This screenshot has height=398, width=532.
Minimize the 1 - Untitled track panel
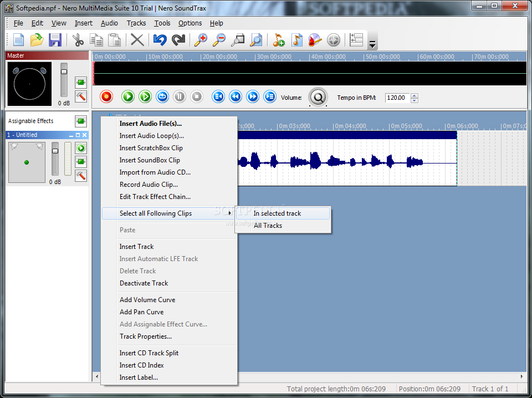[x=71, y=135]
